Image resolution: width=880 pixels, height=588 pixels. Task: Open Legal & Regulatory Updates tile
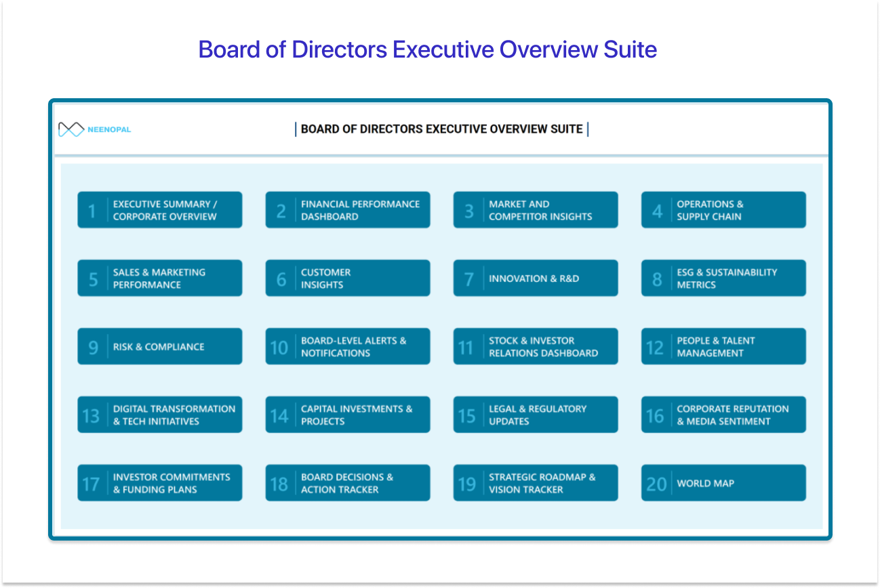click(536, 415)
